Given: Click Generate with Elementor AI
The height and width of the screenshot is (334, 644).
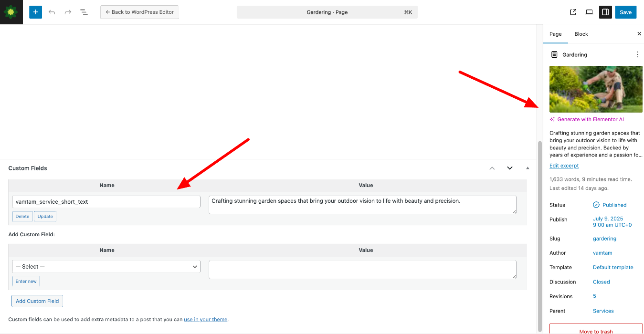Looking at the screenshot, I should pyautogui.click(x=591, y=120).
